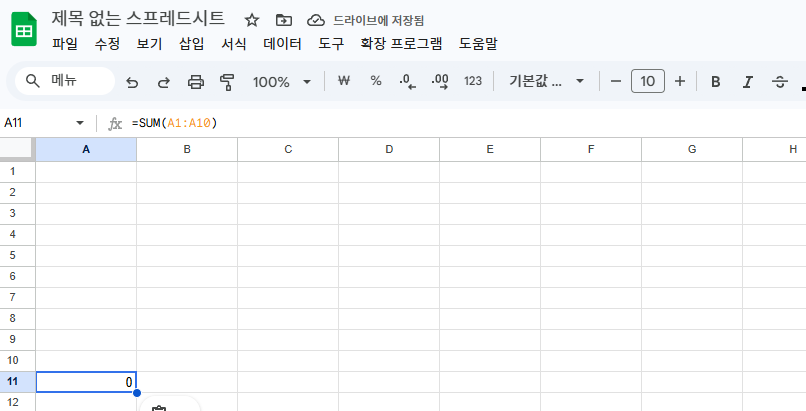Viewport: 806px width, 411px height.
Task: Click the font size 10 field
Action: pos(648,81)
